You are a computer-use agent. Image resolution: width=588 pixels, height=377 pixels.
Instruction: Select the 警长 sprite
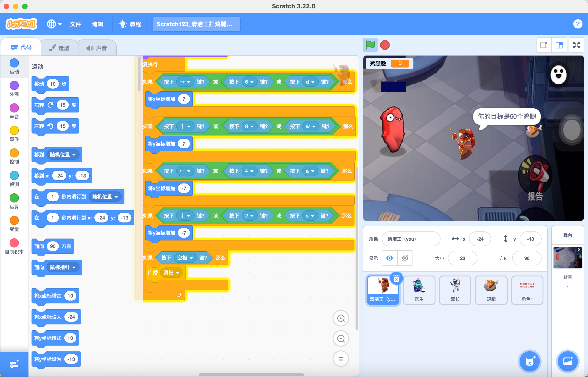point(455,290)
